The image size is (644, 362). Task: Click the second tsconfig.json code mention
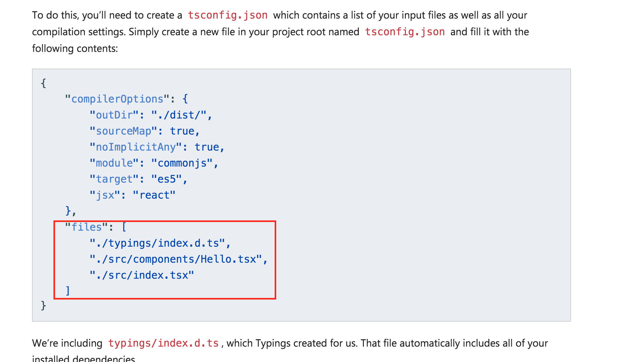tap(405, 32)
